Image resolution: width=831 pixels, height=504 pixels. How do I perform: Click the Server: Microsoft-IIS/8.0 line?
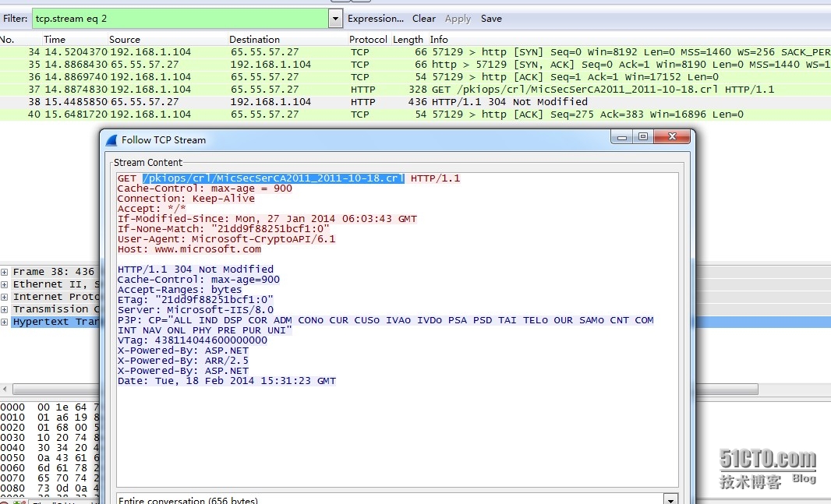pyautogui.click(x=196, y=310)
